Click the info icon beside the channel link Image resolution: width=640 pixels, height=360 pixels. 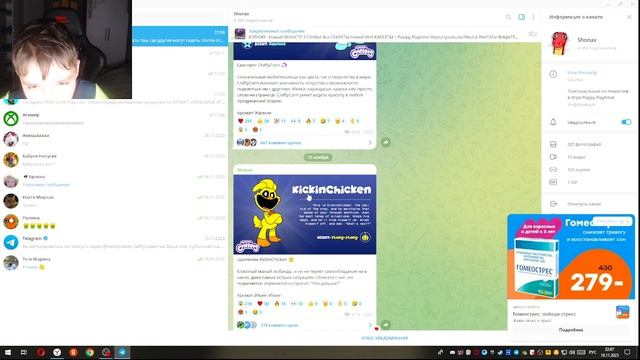tap(553, 74)
